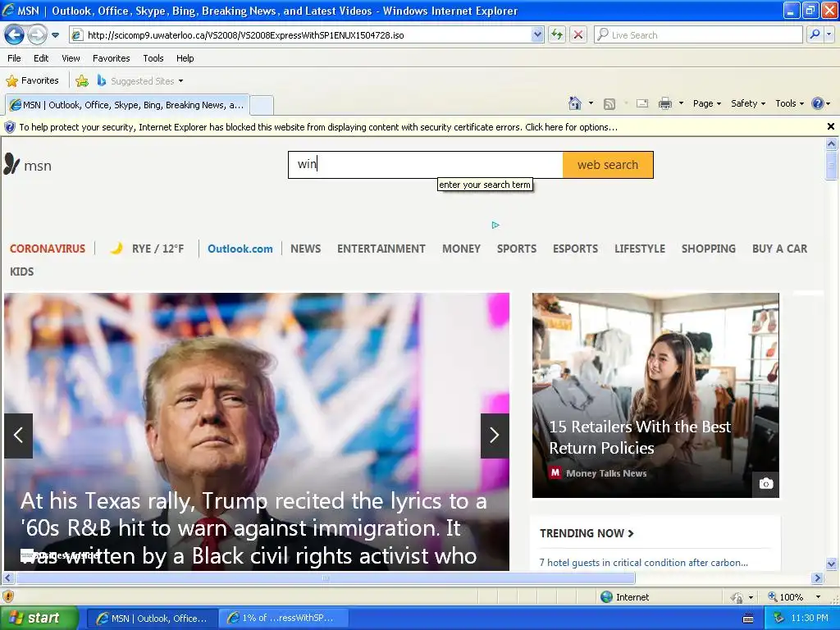The width and height of the screenshot is (840, 630).
Task: Show next slide in news carousel
Action: [495, 436]
